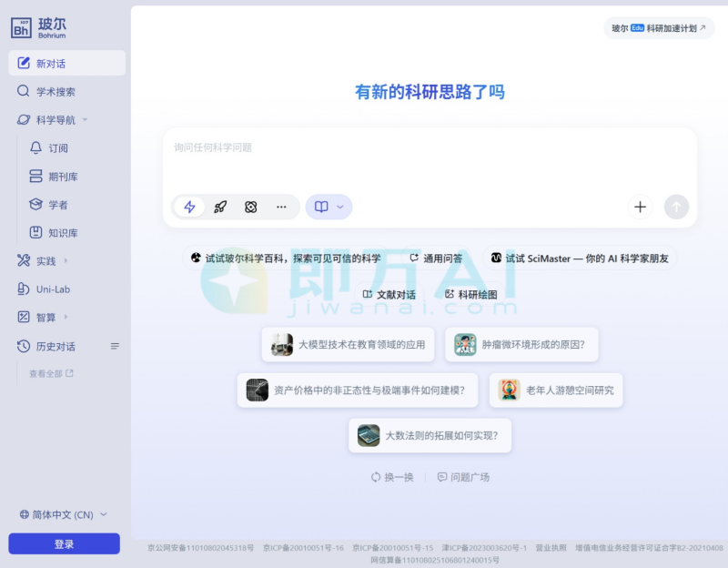The height and width of the screenshot is (568, 728).
Task: Open 历史对话 conversation history
Action: point(55,346)
